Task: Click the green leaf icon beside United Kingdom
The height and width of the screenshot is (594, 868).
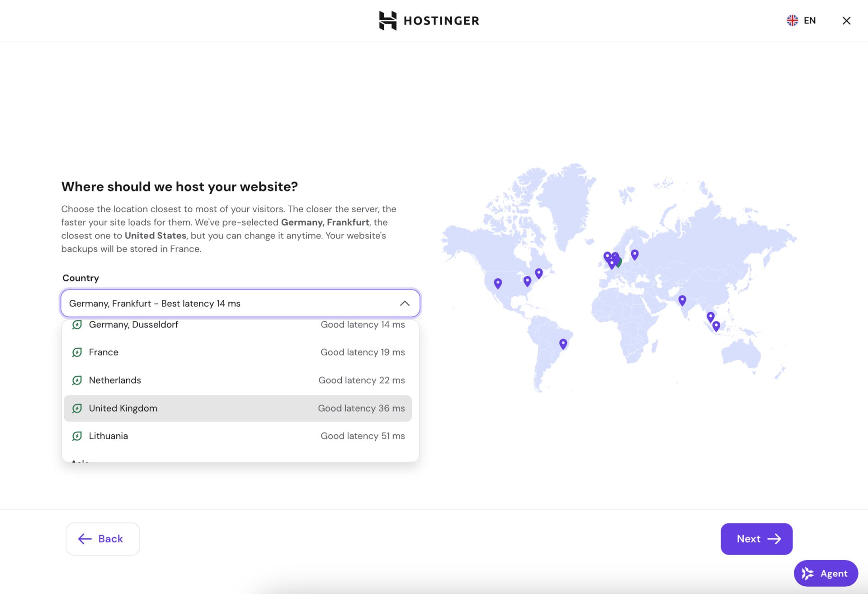Action: point(77,408)
